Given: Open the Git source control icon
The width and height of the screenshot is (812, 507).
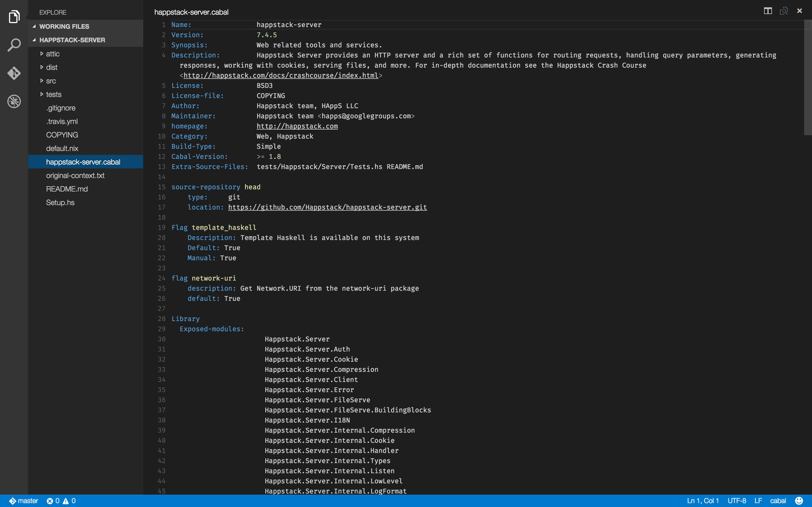Looking at the screenshot, I should tap(14, 73).
